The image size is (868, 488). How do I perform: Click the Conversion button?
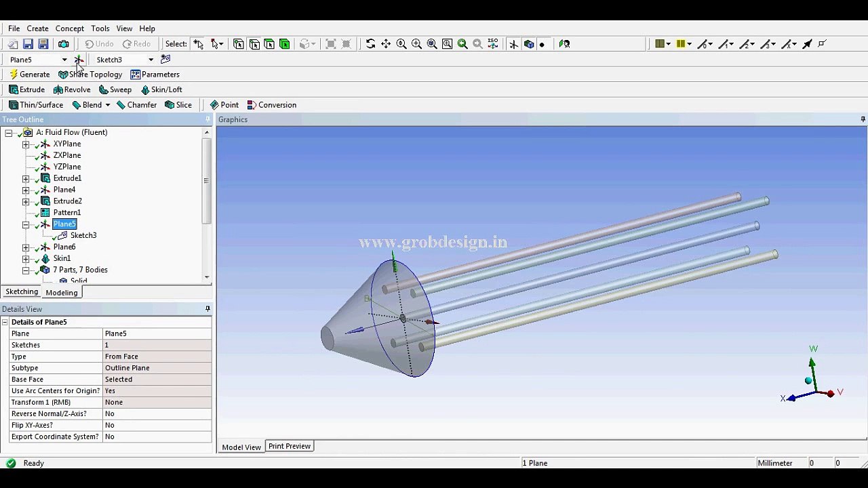tap(272, 105)
